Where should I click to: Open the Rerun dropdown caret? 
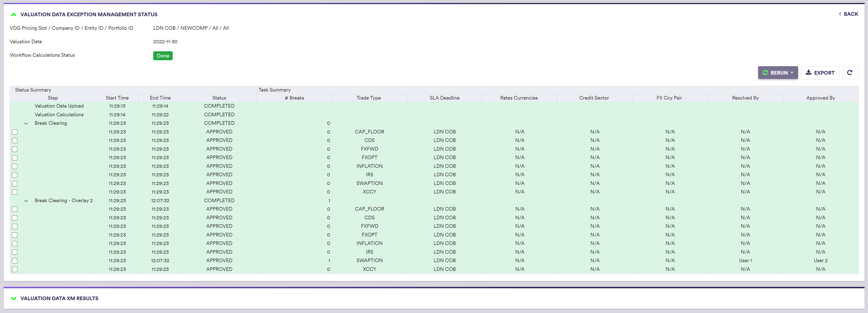(792, 72)
